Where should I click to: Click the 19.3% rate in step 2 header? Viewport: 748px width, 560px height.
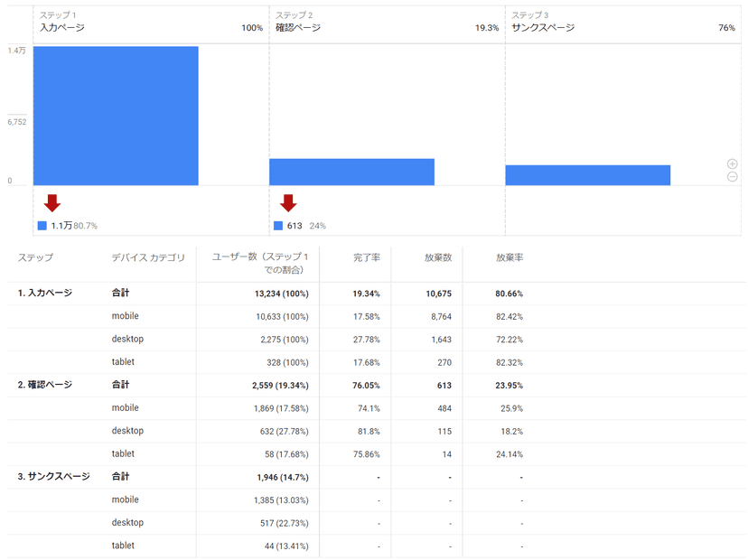click(487, 28)
